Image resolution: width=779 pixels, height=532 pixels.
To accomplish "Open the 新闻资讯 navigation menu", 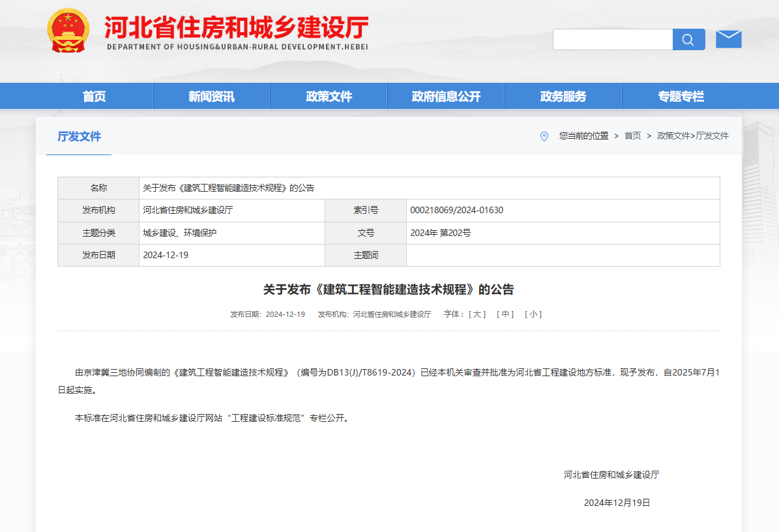I will coord(211,96).
